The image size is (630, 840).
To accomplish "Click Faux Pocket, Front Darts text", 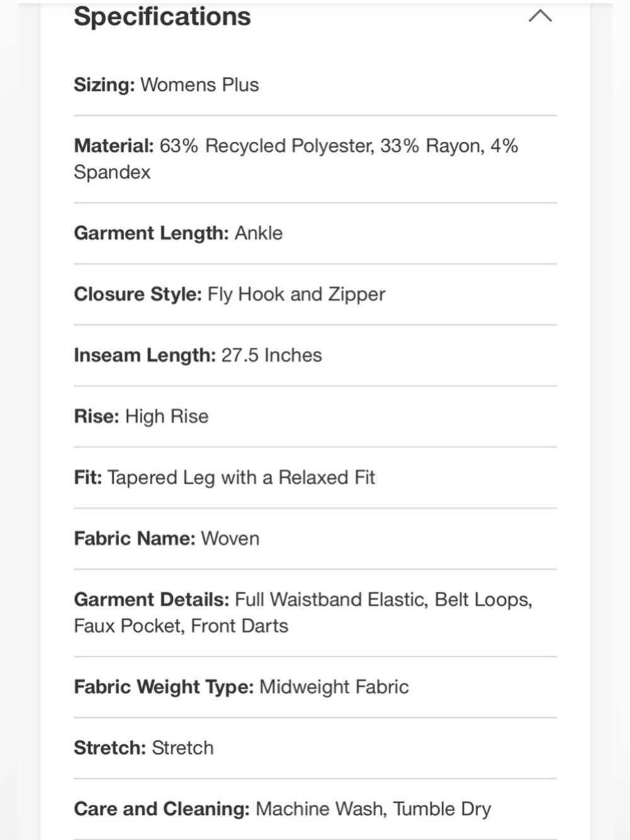I will (181, 626).
